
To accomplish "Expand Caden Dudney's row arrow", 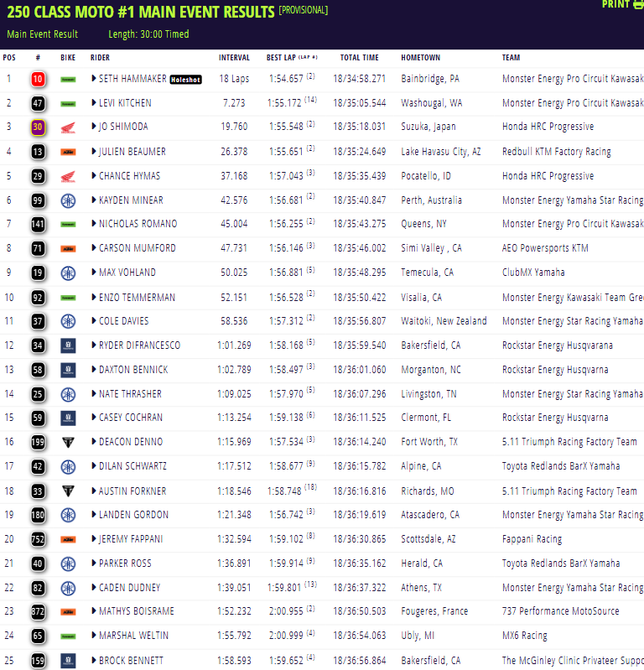I will coord(94,588).
